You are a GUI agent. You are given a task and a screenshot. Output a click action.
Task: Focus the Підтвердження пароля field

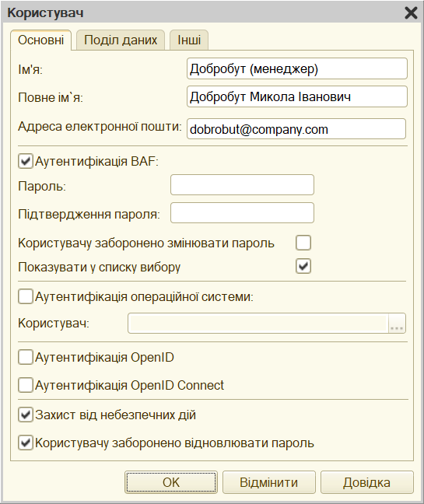(x=242, y=213)
